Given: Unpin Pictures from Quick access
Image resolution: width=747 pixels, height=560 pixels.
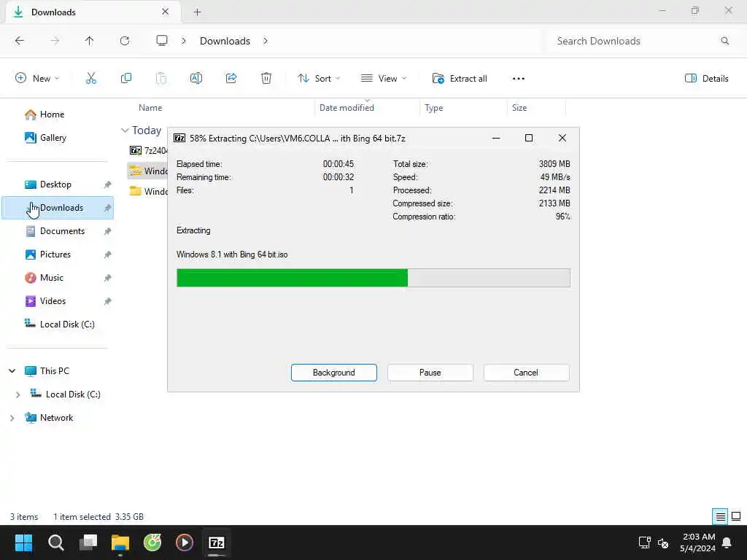Looking at the screenshot, I should (108, 254).
